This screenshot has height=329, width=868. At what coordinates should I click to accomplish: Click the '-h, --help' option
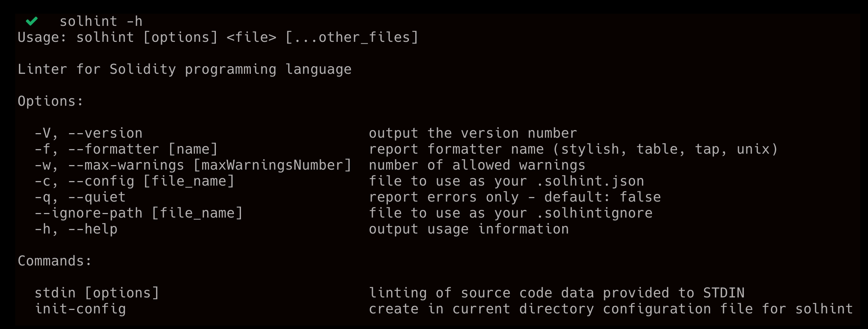coord(76,229)
